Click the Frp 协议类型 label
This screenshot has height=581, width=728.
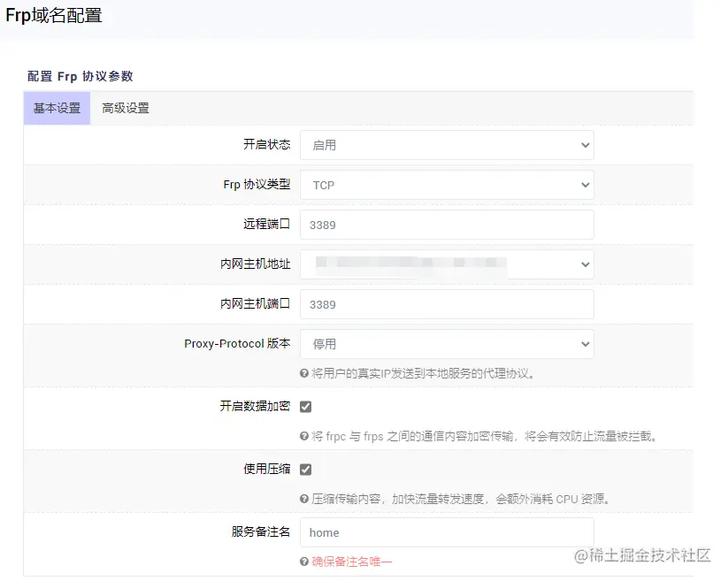point(257,184)
